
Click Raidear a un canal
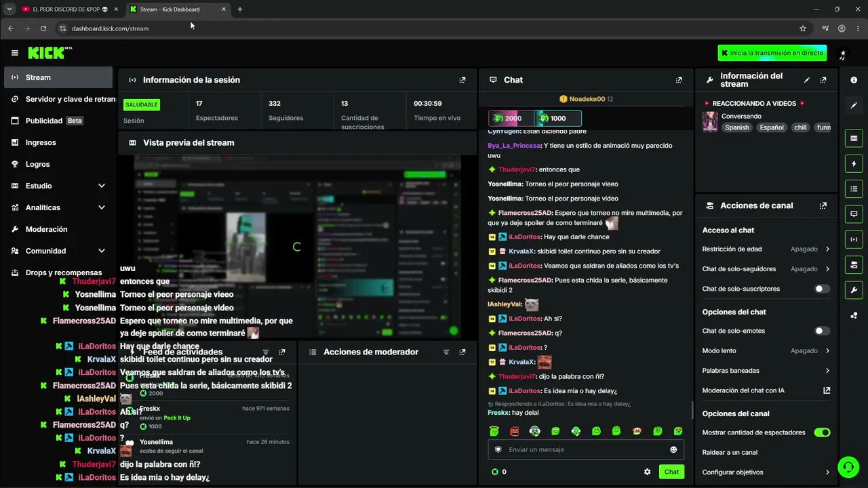[x=730, y=452]
